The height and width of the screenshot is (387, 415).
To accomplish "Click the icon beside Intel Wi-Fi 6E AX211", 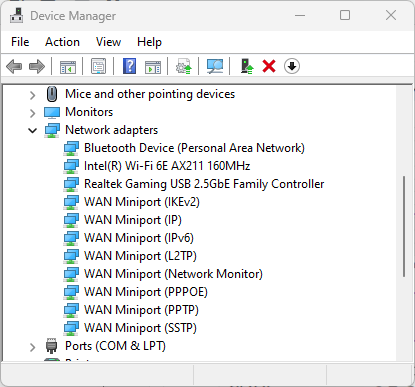I will pos(71,166).
